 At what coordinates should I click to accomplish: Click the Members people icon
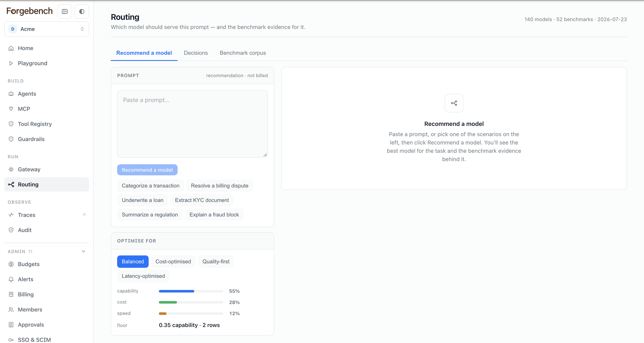click(11, 310)
